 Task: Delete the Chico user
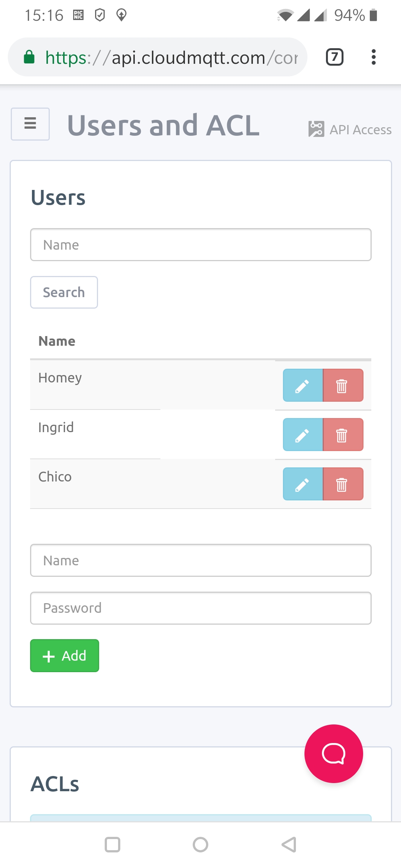click(343, 484)
